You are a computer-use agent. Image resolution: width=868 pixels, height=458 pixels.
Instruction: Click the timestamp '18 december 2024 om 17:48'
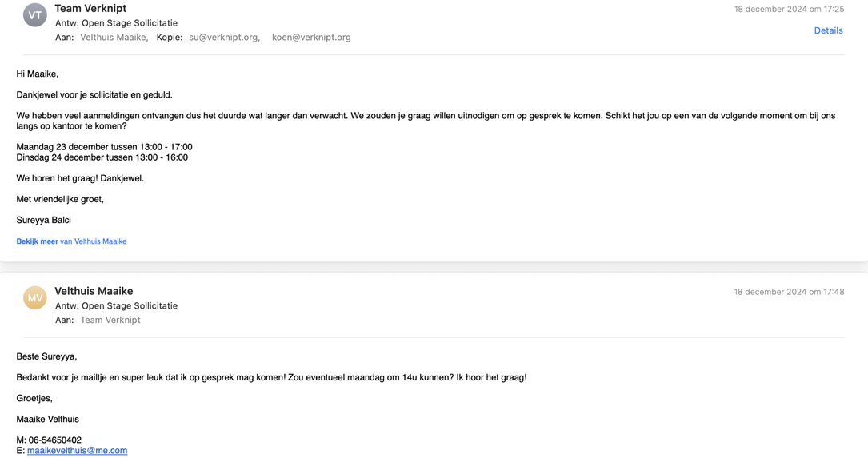pos(789,292)
